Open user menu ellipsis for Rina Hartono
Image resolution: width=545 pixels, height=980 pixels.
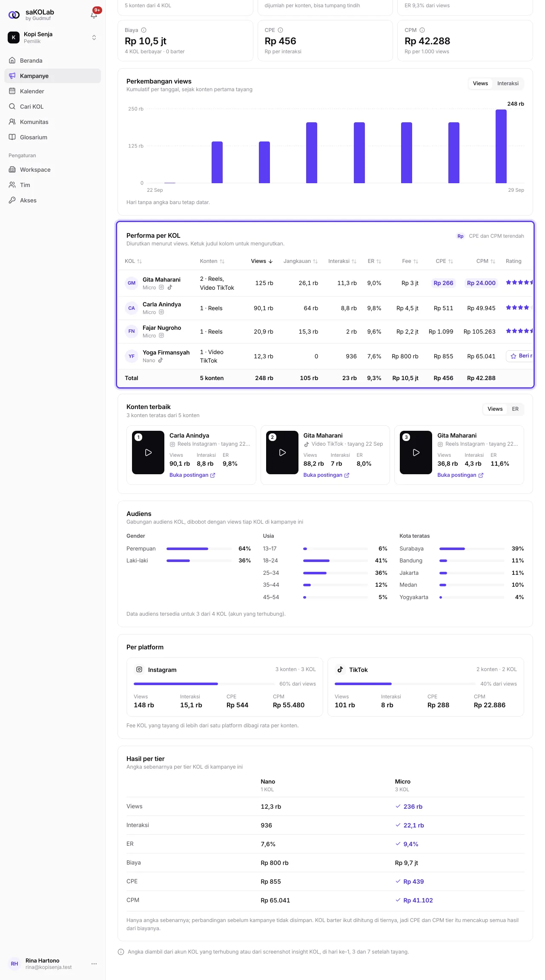pos(94,964)
